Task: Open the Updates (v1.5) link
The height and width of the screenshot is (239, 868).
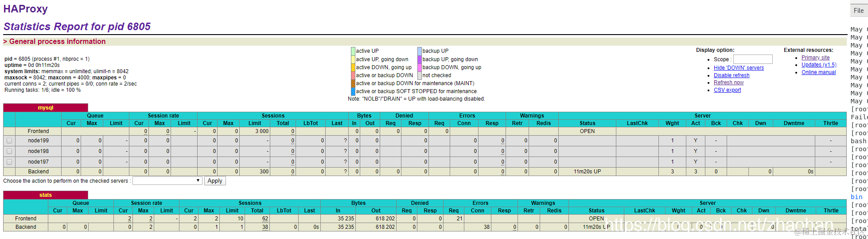Action: pyautogui.click(x=819, y=65)
